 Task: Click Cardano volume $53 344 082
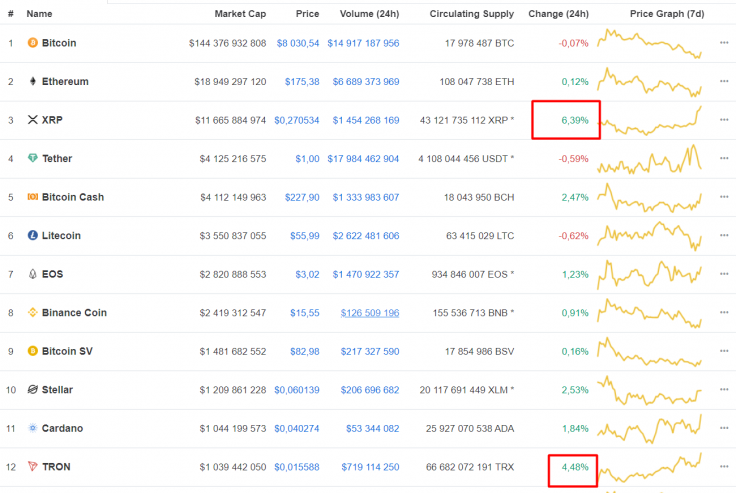(373, 428)
